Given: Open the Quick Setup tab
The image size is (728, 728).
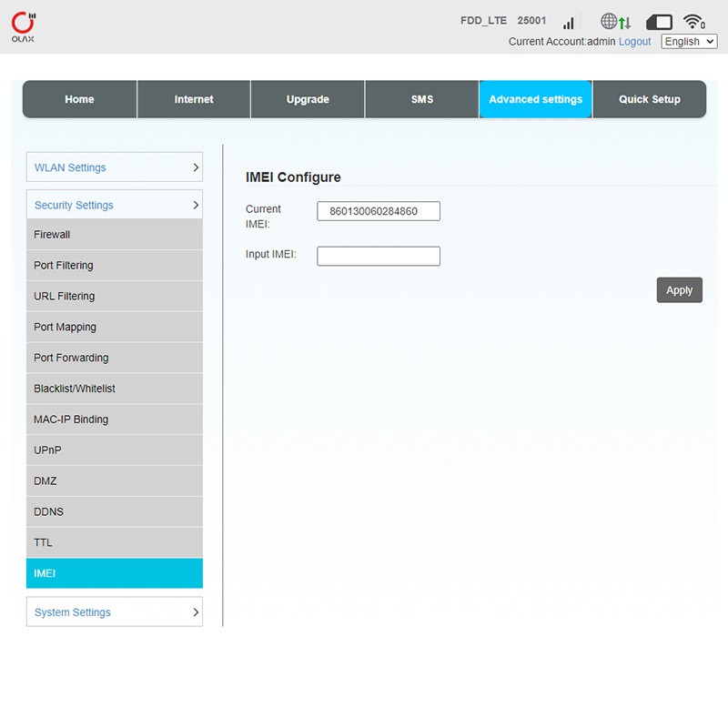Looking at the screenshot, I should pyautogui.click(x=649, y=99).
